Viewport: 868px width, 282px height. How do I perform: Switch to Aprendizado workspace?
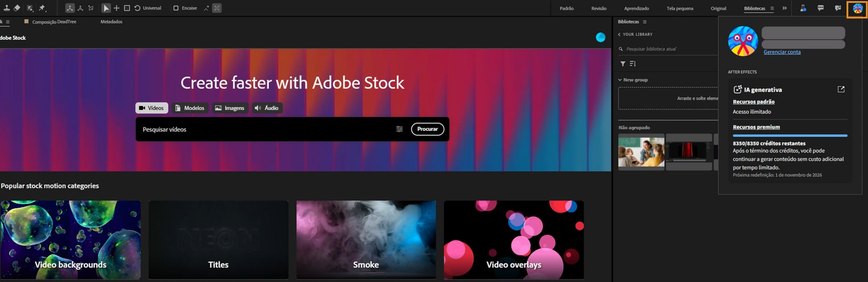click(x=637, y=9)
